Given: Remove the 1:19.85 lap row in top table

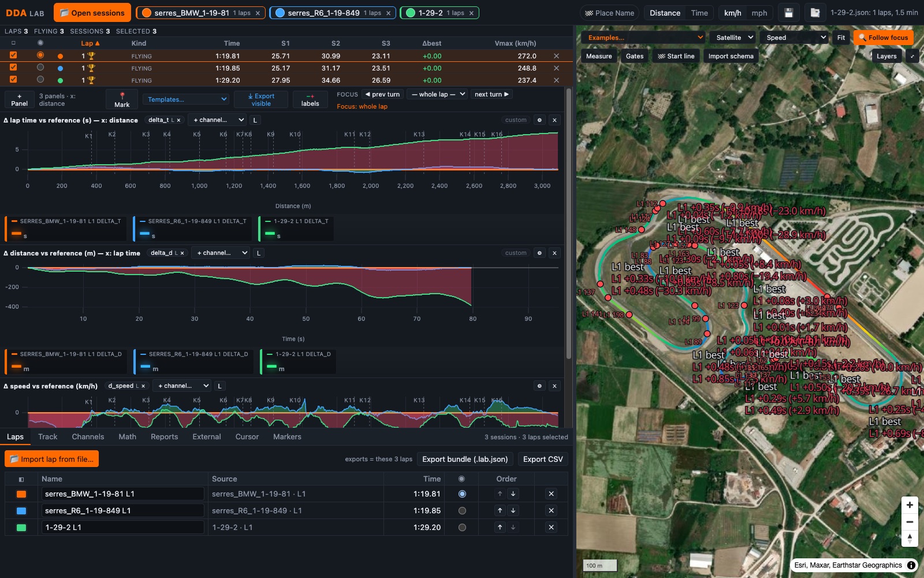Looking at the screenshot, I should coord(556,68).
